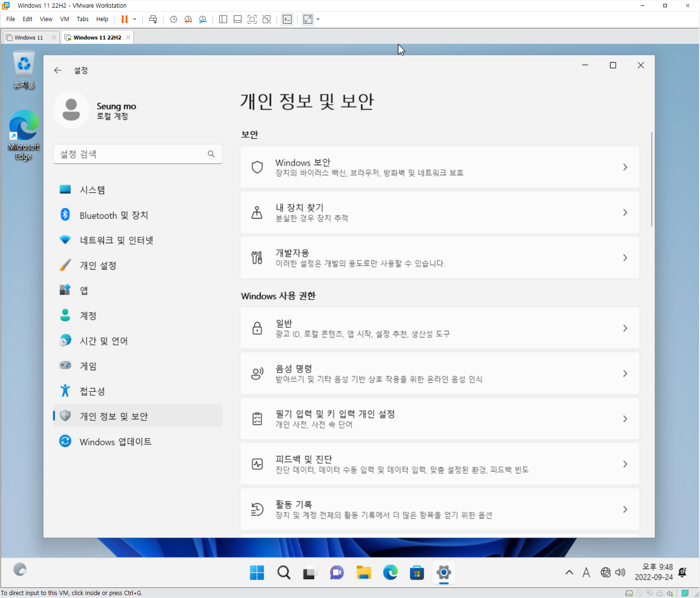Click the 개발자용 tools icon
This screenshot has height=598, width=700.
pos(257,258)
